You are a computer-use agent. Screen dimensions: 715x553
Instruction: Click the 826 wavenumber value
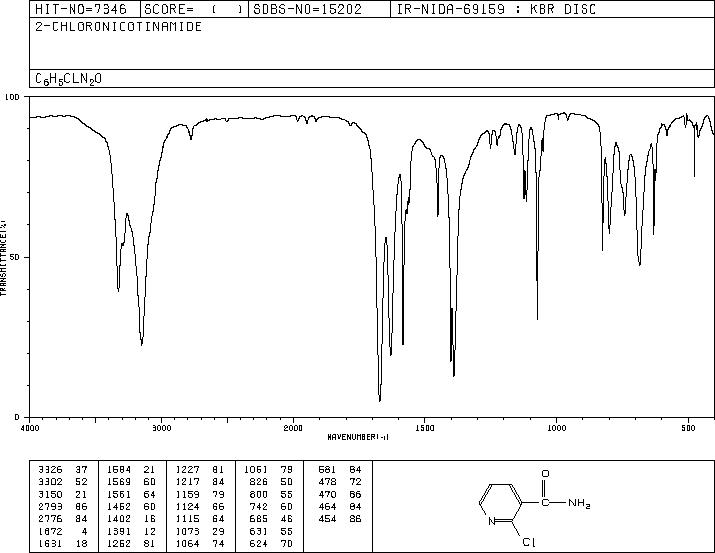pos(259,482)
